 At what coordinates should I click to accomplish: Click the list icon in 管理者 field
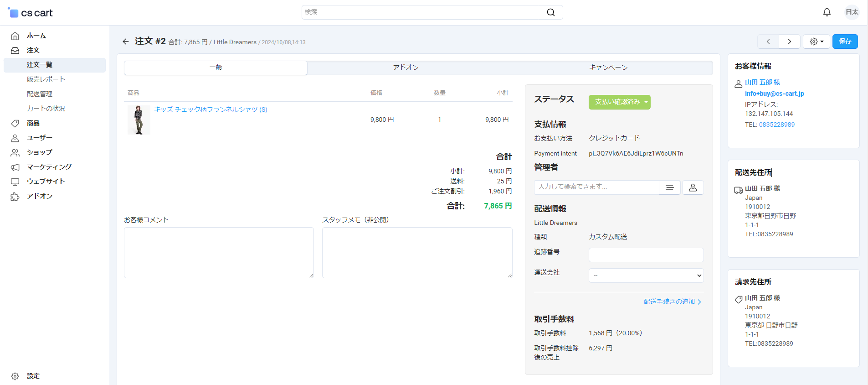tap(669, 187)
